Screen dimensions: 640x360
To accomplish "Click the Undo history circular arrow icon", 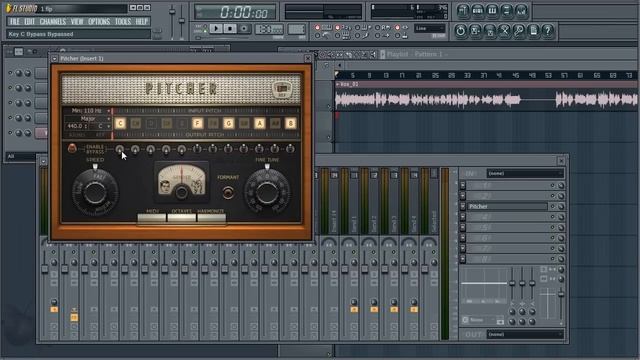I will (460, 31).
